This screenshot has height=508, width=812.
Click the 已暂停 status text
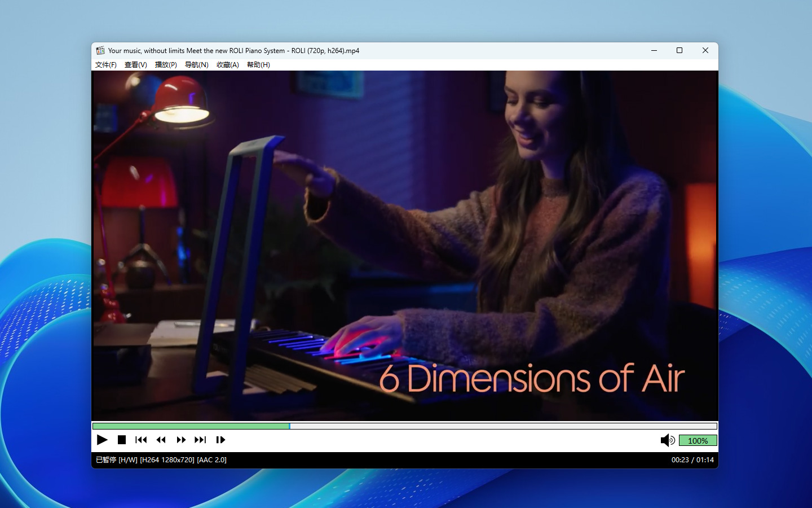pos(106,460)
